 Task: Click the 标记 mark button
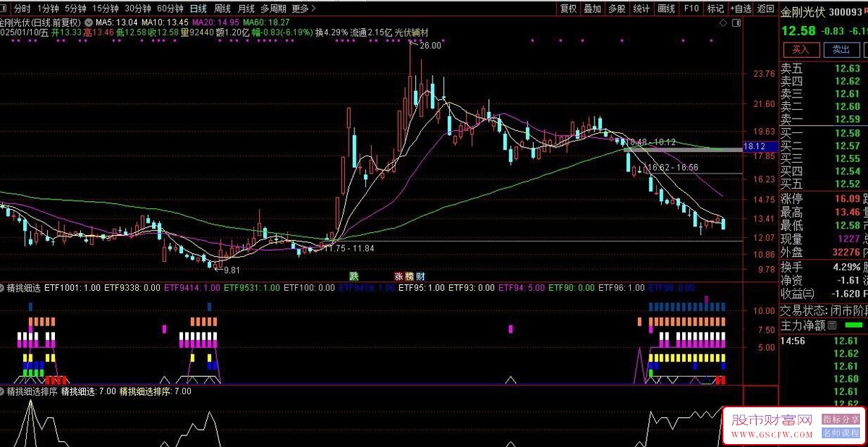click(715, 9)
